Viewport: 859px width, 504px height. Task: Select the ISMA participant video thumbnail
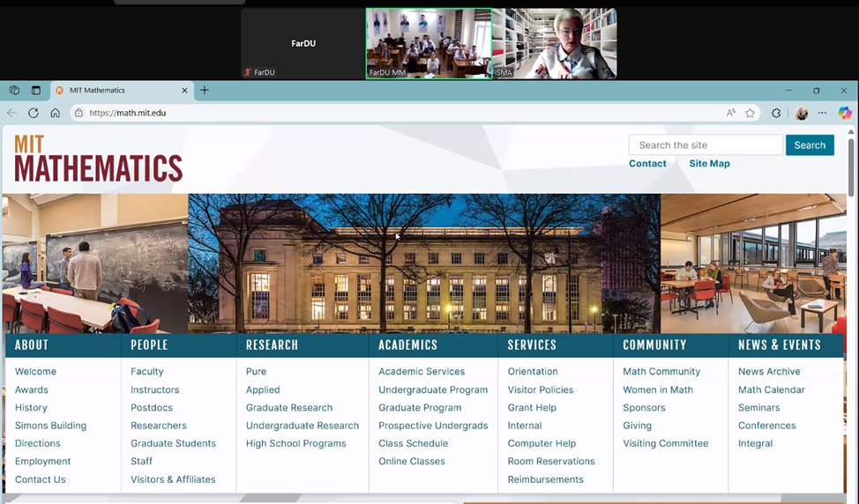pyautogui.click(x=555, y=43)
